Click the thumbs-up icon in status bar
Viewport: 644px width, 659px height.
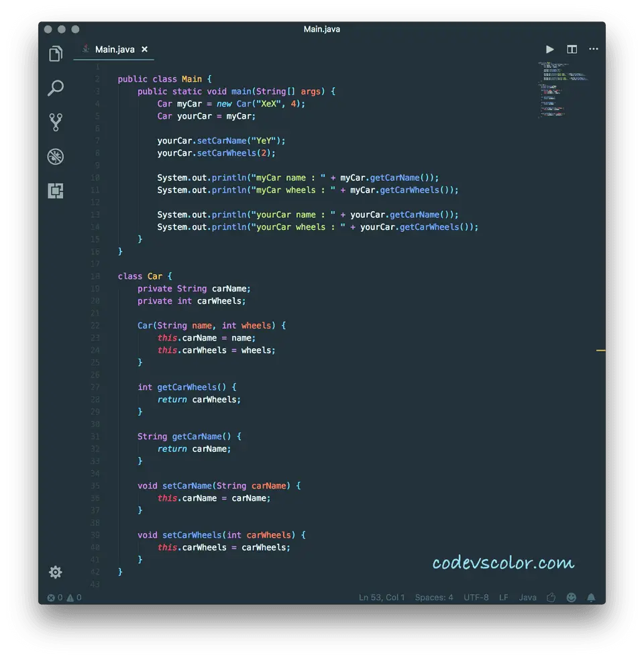click(x=551, y=597)
